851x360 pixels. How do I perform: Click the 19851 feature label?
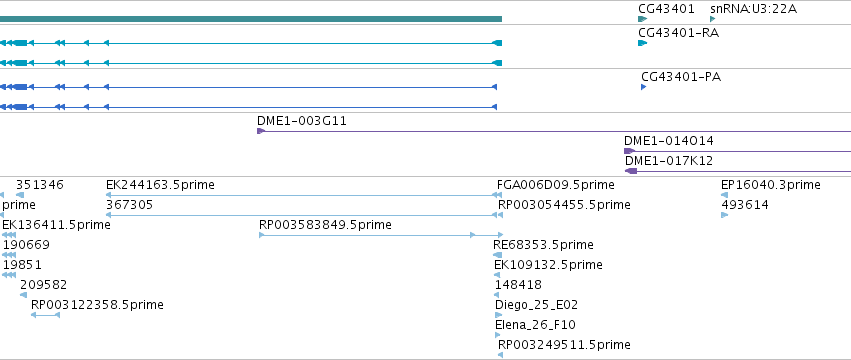[22, 265]
